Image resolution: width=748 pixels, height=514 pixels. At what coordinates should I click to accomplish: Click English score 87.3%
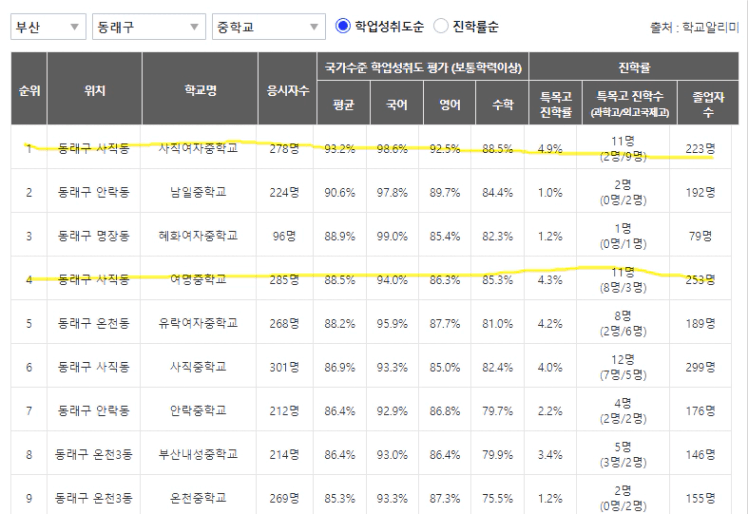pos(445,499)
